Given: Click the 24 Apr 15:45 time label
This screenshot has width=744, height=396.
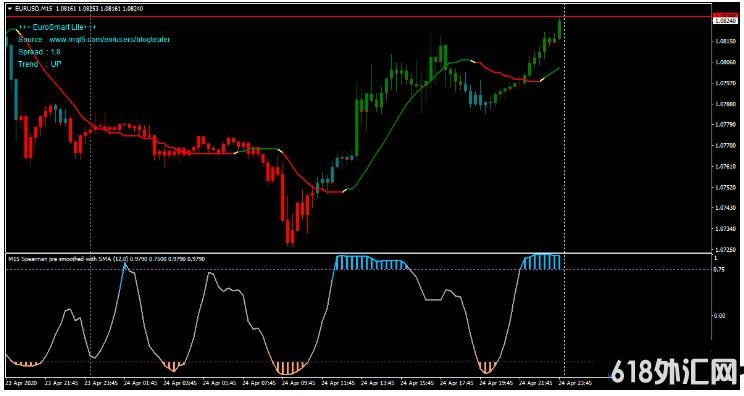Looking at the screenshot, I should click(417, 383).
